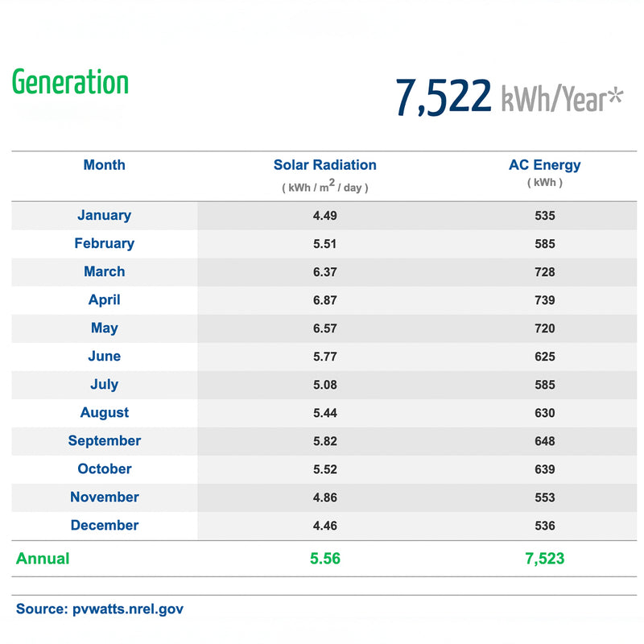Screen dimensions: 644x644
Task: Select the November row label
Action: pyautogui.click(x=104, y=497)
